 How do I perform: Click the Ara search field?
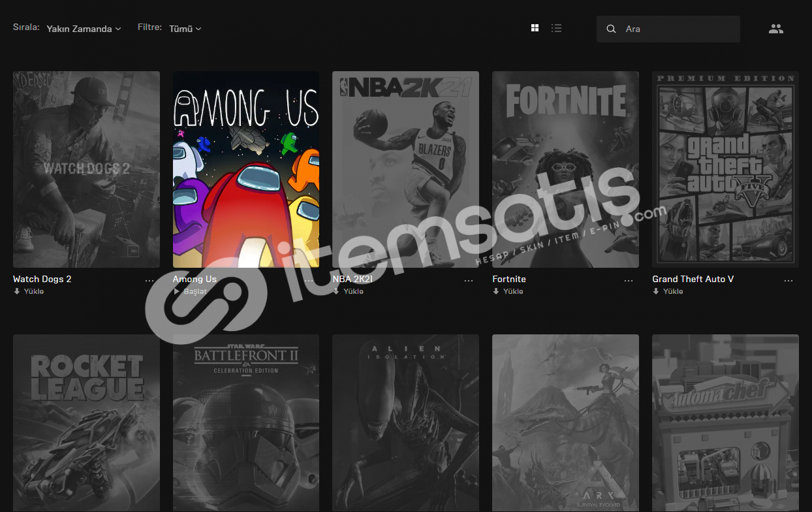point(668,29)
